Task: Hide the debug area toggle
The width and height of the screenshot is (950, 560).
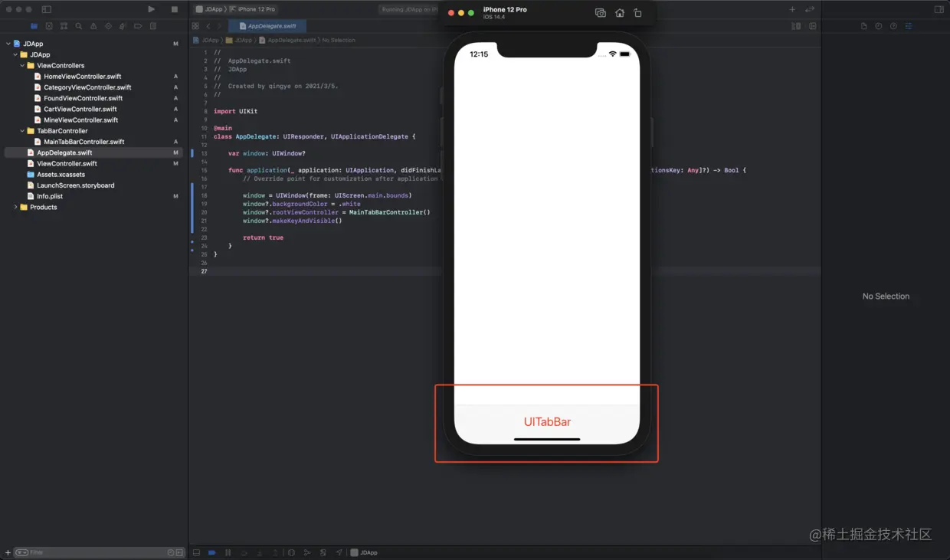Action: [x=196, y=552]
